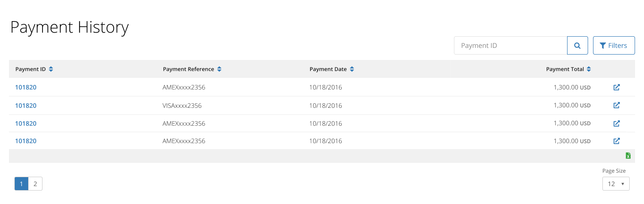Viewport: 644px width, 204px height.
Task: Focus the Payment ID search field
Action: 511,46
